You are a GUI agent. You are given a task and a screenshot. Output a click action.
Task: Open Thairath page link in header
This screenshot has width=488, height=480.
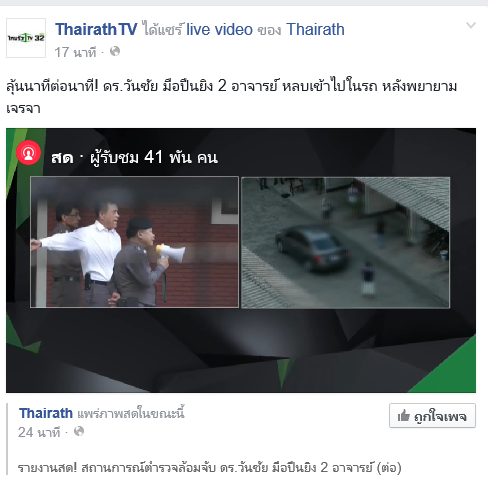coord(315,29)
